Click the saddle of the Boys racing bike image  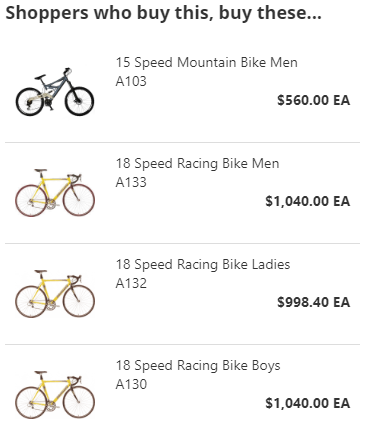coord(41,372)
